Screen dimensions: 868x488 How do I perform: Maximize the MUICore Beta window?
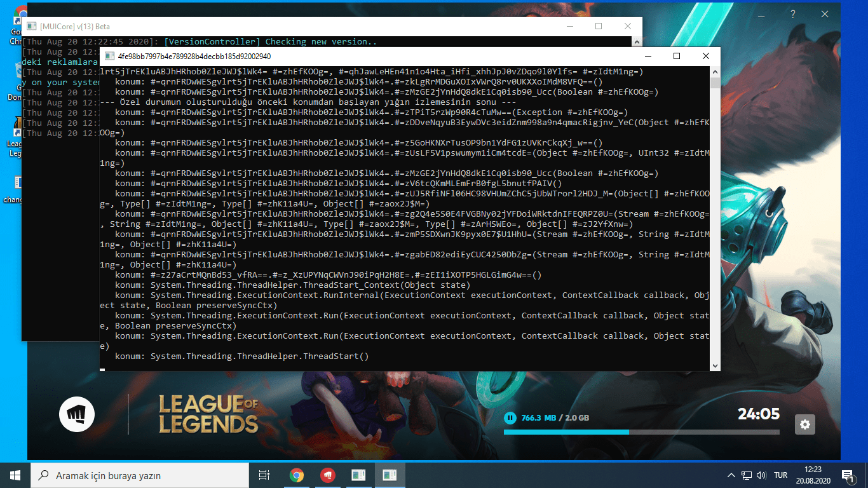pos(599,26)
